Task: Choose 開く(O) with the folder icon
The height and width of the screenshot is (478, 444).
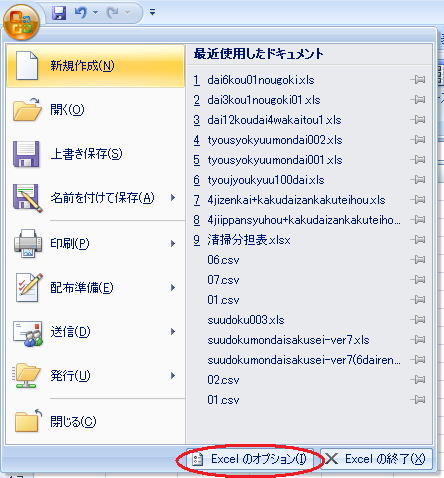Action: point(95,110)
